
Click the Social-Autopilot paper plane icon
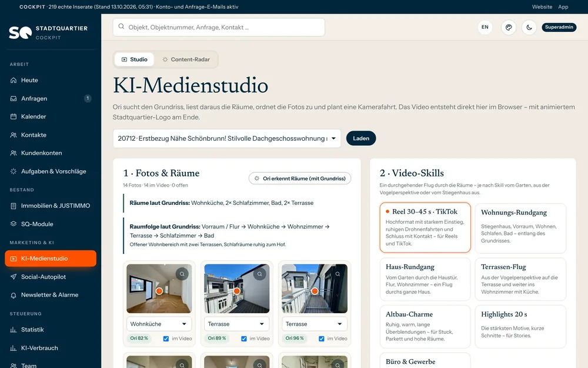(14, 277)
